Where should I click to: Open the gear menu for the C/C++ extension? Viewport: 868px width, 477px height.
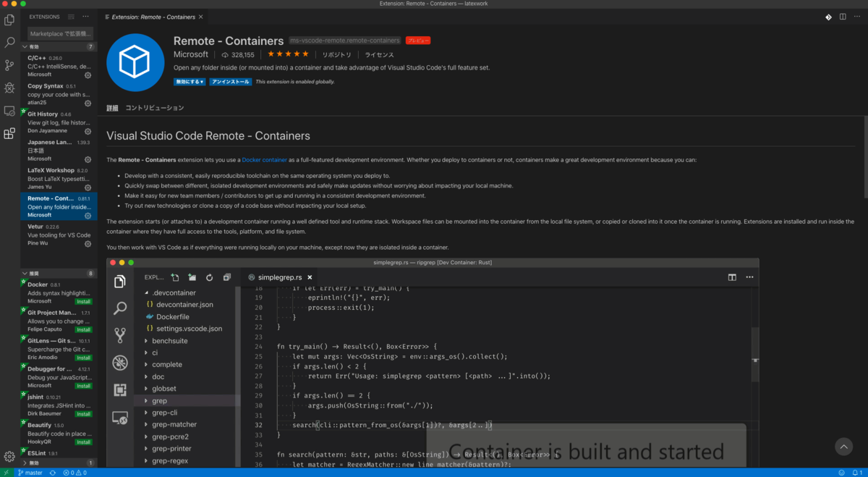click(88, 75)
